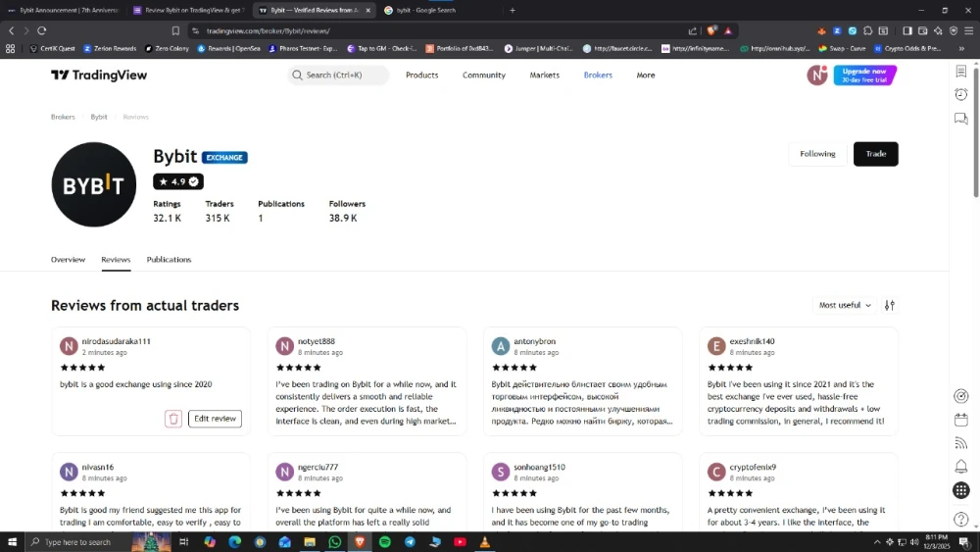Open the user profile avatar menu
The image size is (980, 552).
[817, 75]
